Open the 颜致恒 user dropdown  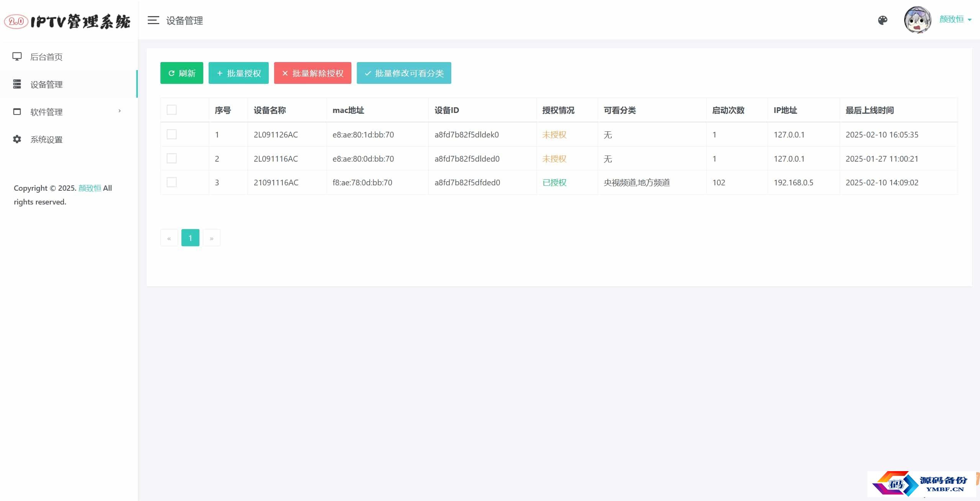coord(955,19)
